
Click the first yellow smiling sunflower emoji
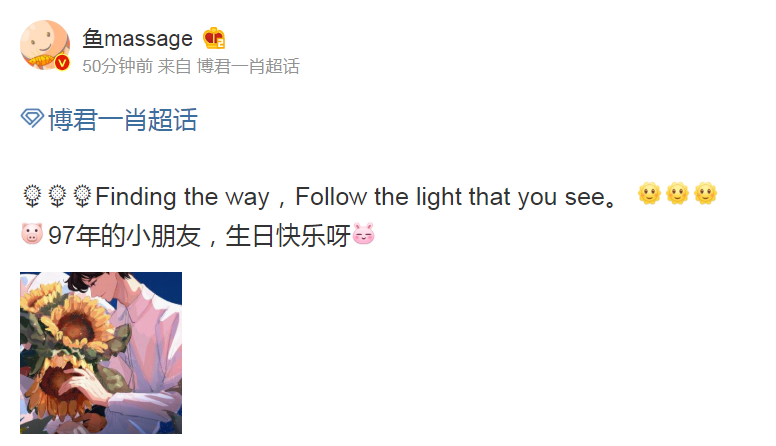[x=649, y=193]
